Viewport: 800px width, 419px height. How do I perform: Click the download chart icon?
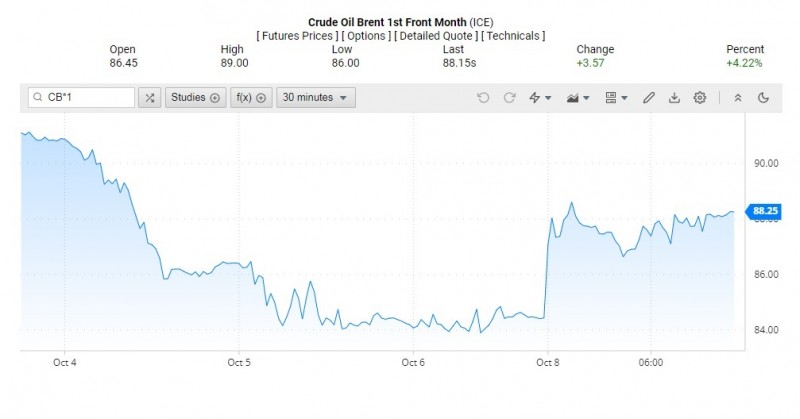pyautogui.click(x=674, y=97)
